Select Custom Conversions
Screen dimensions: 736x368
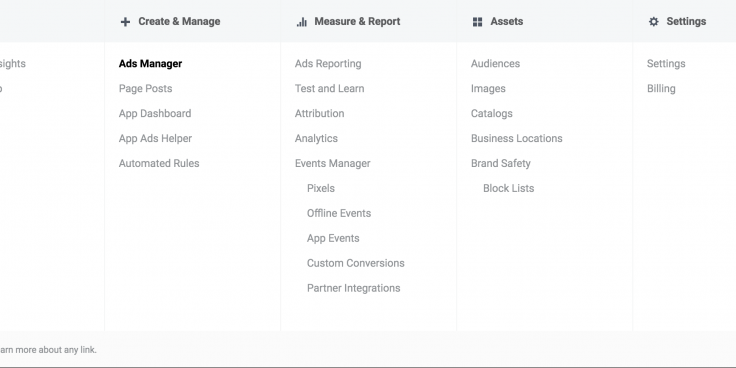(x=356, y=263)
